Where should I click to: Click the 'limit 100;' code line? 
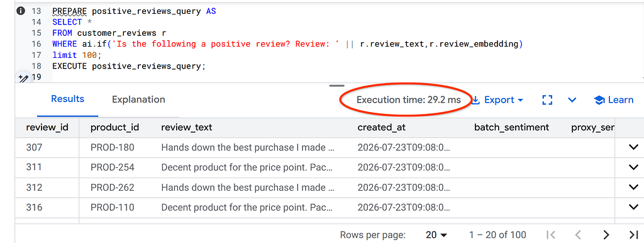(x=76, y=55)
